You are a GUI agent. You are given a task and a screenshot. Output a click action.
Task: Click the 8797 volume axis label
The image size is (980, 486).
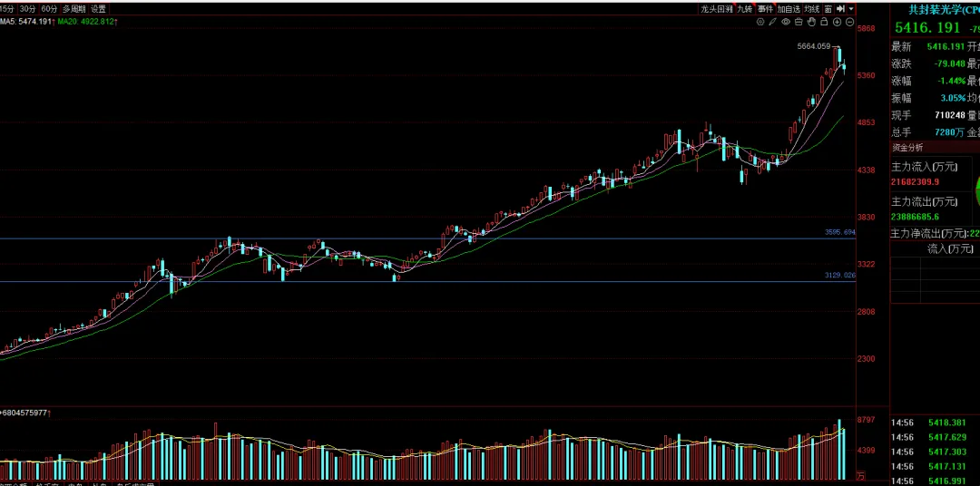point(866,420)
